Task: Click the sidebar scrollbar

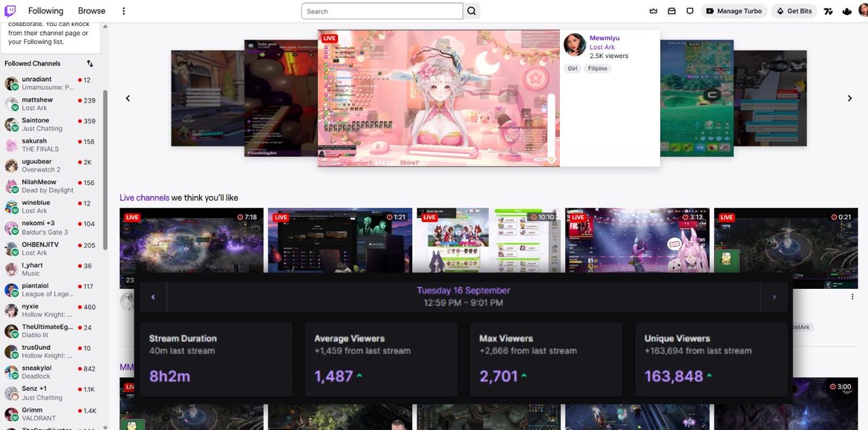Action: [x=105, y=170]
